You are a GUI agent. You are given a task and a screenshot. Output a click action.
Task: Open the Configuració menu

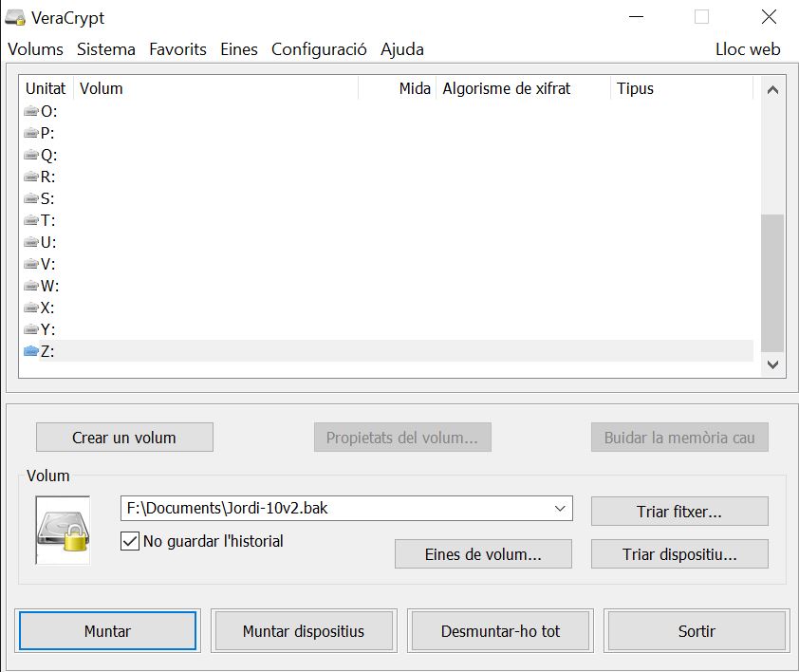point(319,49)
